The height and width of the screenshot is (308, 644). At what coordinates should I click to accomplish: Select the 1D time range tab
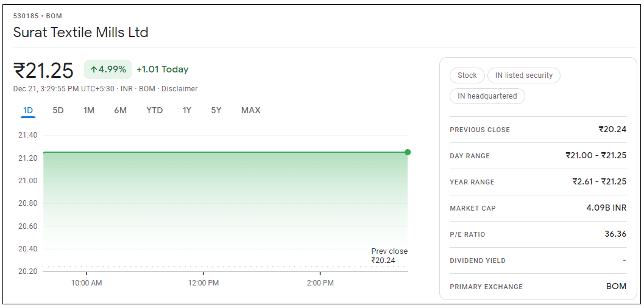pyautogui.click(x=28, y=110)
